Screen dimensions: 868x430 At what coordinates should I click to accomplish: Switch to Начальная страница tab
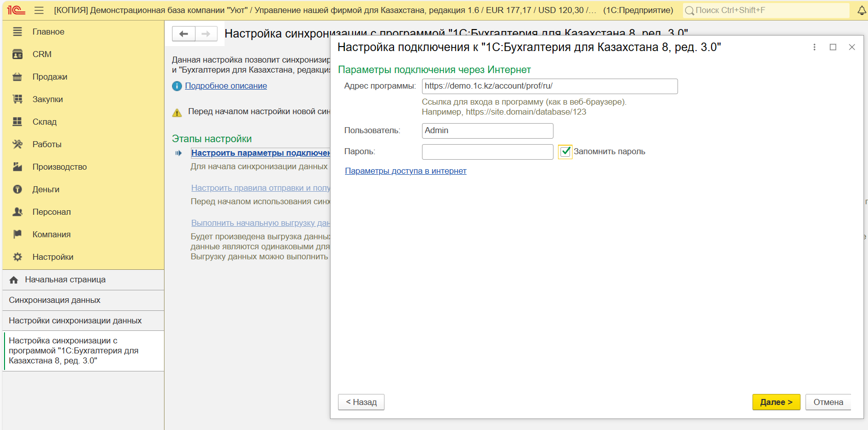(x=65, y=280)
